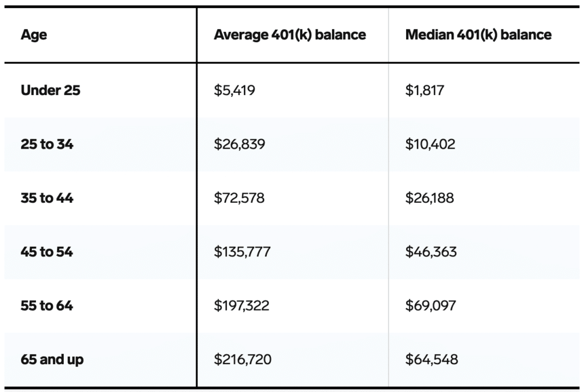Click the $197,322 average balance cell
This screenshot has width=584, height=392.
(x=242, y=306)
